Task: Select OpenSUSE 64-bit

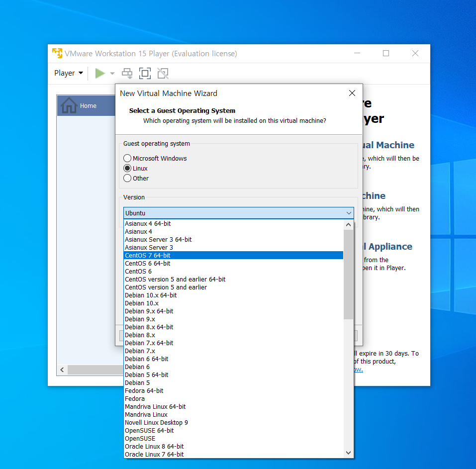Action: [234, 430]
